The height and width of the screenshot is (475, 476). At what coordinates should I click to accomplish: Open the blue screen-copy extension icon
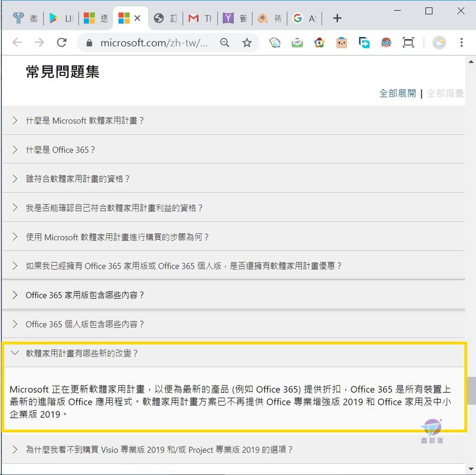[x=364, y=42]
